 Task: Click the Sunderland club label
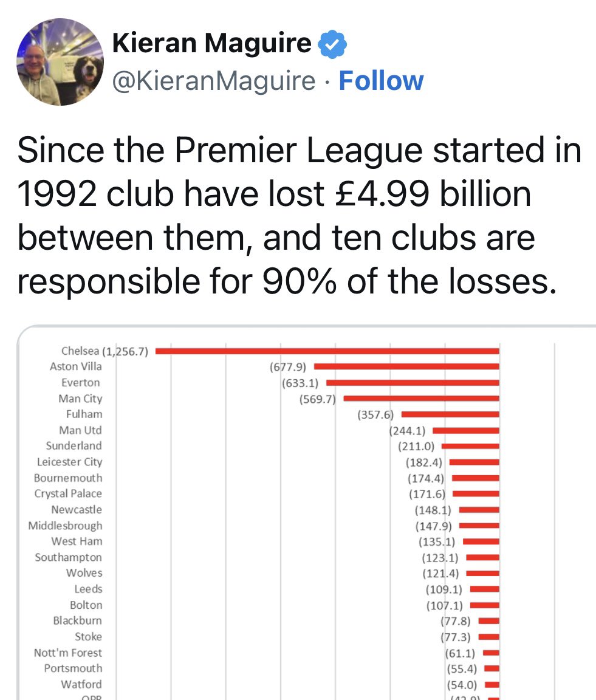[74, 446]
